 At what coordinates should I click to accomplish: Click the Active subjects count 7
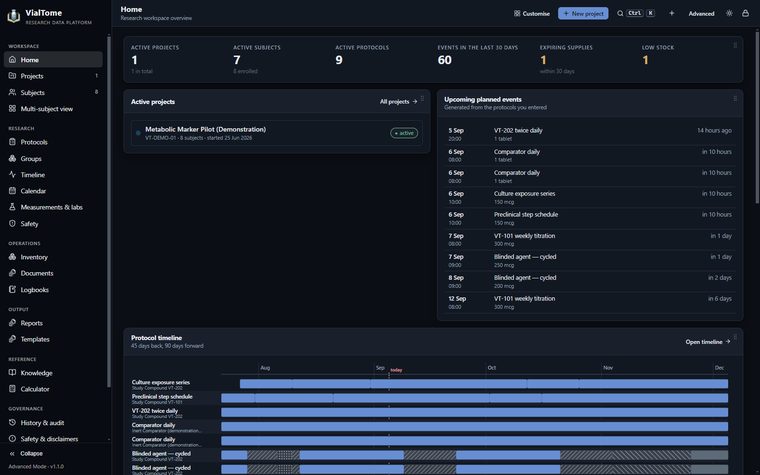pos(237,60)
